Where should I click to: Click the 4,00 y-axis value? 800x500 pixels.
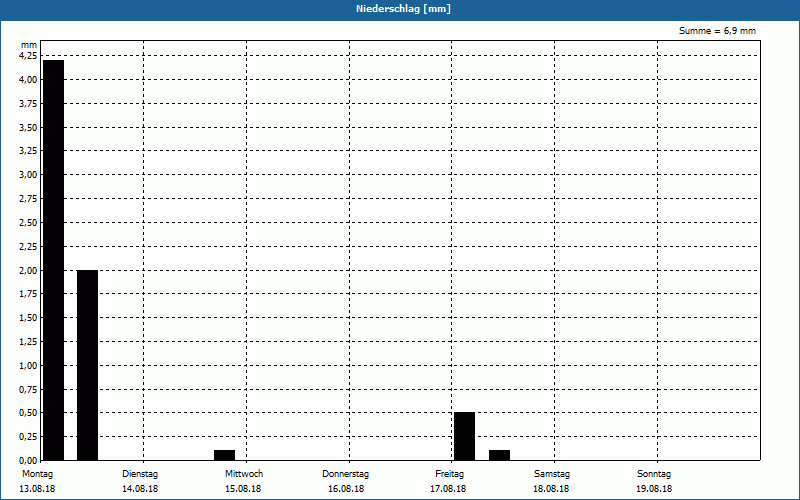click(x=28, y=80)
